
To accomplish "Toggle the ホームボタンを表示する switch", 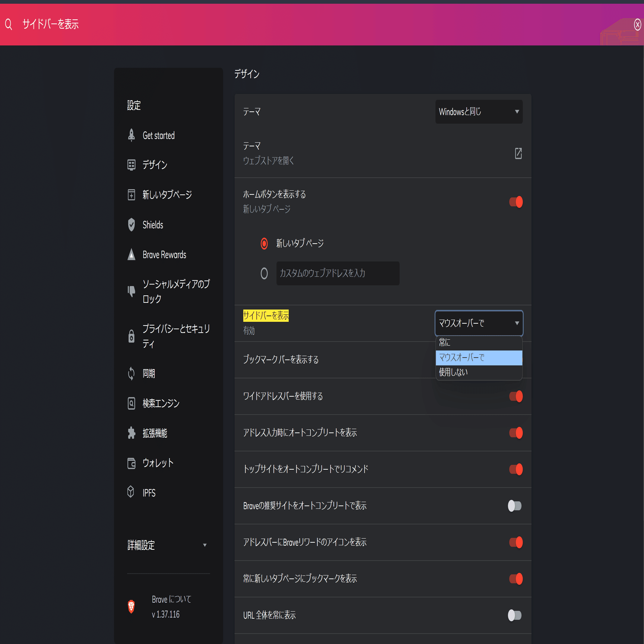I will [516, 202].
